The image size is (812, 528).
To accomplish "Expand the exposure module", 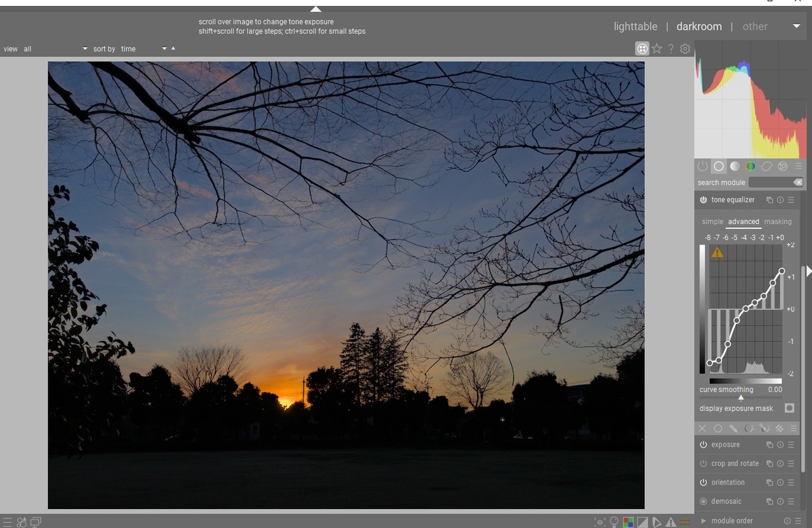I will (725, 445).
